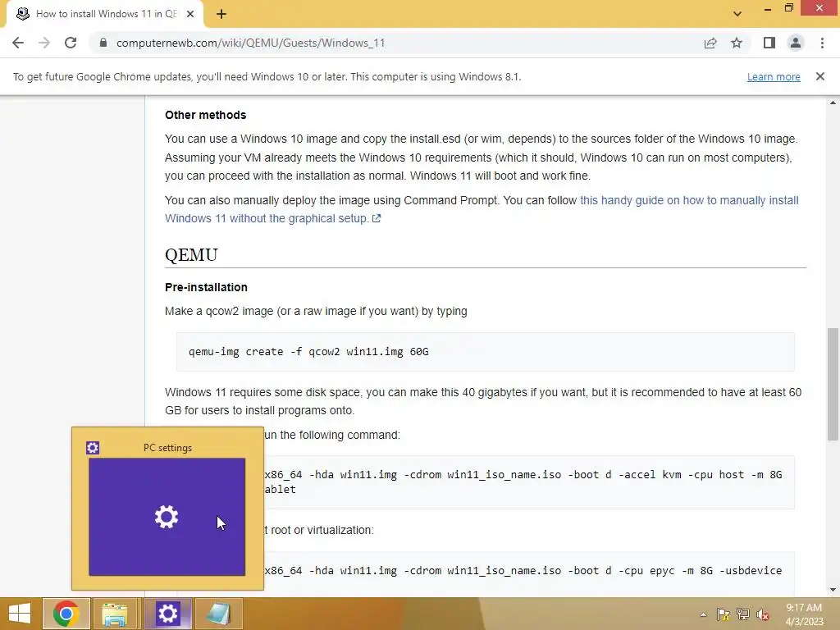Open the Windows Start button
The width and height of the screenshot is (840, 630).
pos(20,614)
